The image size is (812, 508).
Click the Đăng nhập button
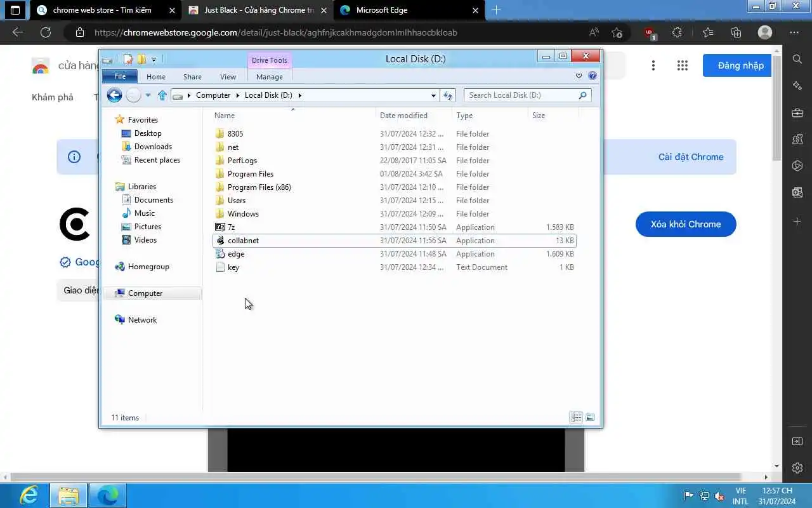coord(737,65)
